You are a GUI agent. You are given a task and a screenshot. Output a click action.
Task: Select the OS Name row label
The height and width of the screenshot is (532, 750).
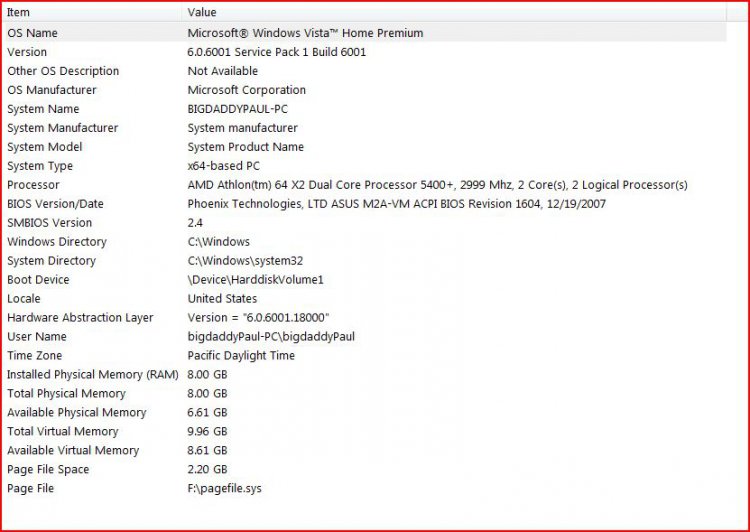[32, 33]
